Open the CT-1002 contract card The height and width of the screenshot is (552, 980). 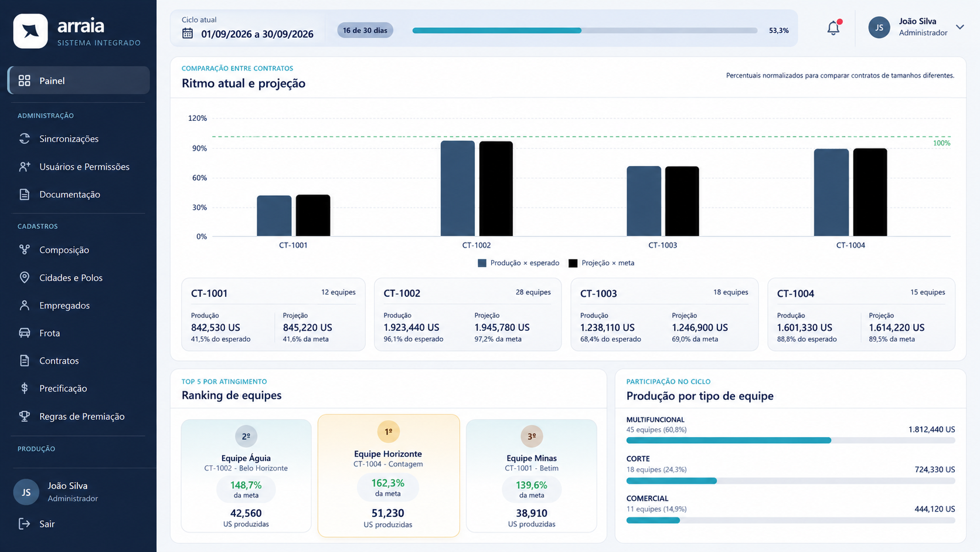tap(468, 314)
